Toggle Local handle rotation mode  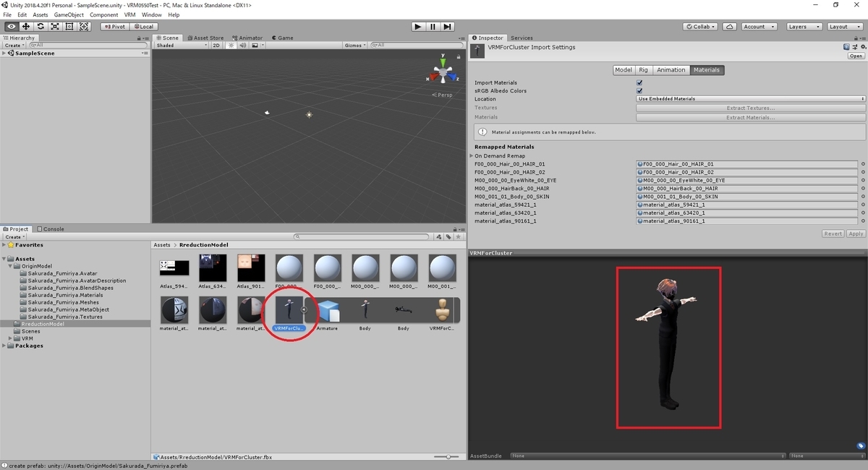[x=144, y=27]
